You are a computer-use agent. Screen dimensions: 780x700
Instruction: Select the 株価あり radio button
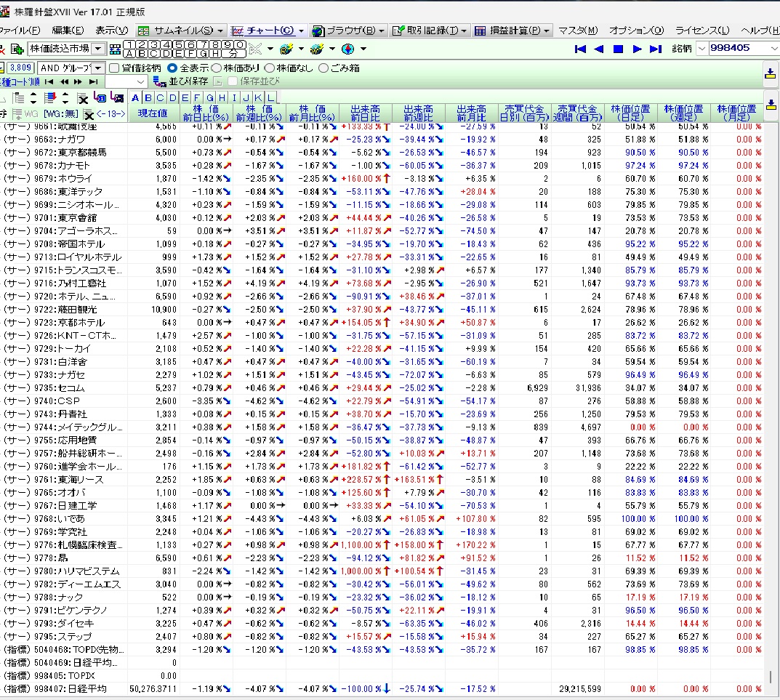click(217, 68)
